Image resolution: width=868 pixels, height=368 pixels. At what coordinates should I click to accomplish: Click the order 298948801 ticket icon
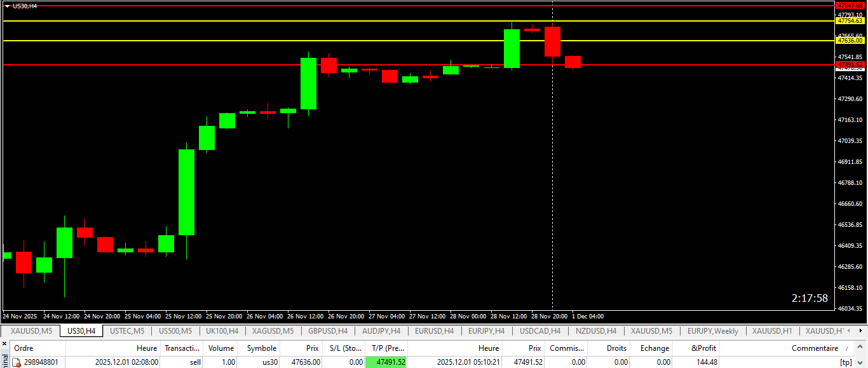click(17, 362)
